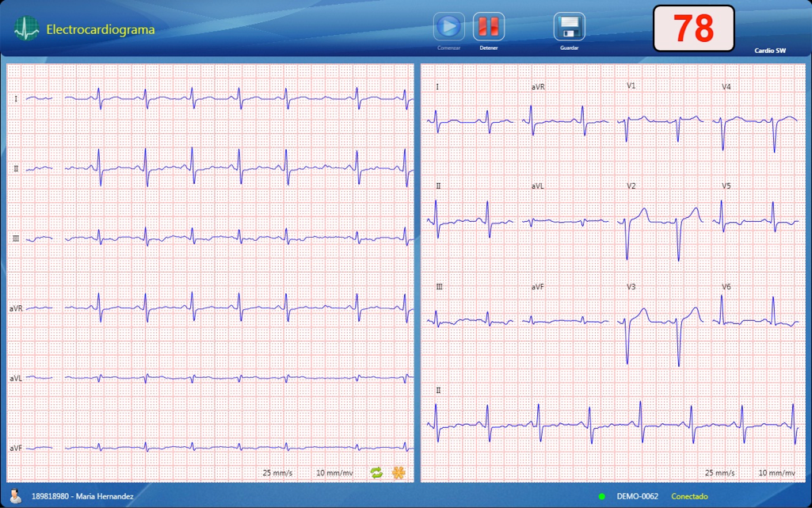Click the patient avatar icon
Image resolution: width=812 pixels, height=508 pixels.
(16, 496)
